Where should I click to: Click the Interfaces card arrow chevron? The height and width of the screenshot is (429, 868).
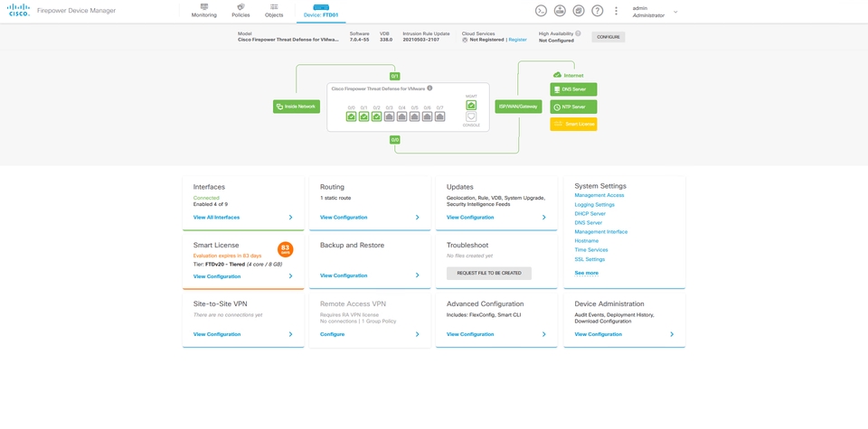(290, 218)
